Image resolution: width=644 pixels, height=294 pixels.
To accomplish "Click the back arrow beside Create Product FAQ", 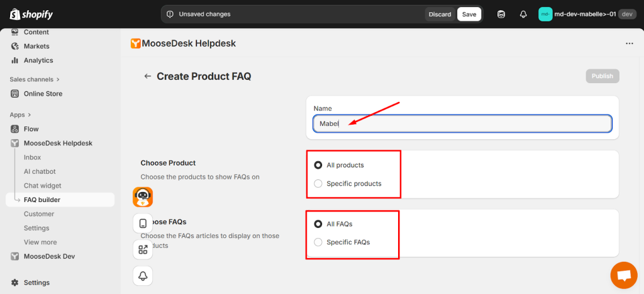I will (x=148, y=76).
